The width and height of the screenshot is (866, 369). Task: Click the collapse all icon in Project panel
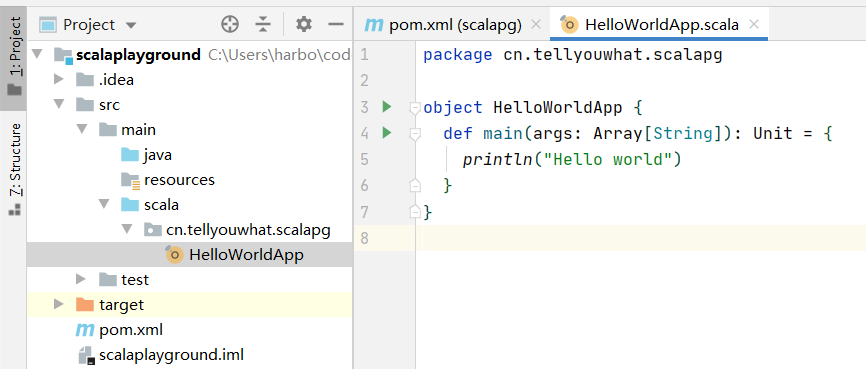(x=263, y=24)
